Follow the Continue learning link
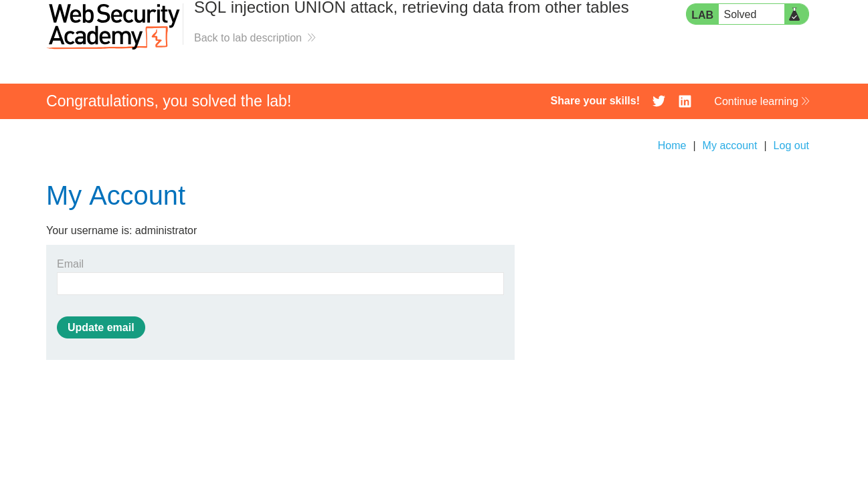The image size is (868, 491). 756,102
